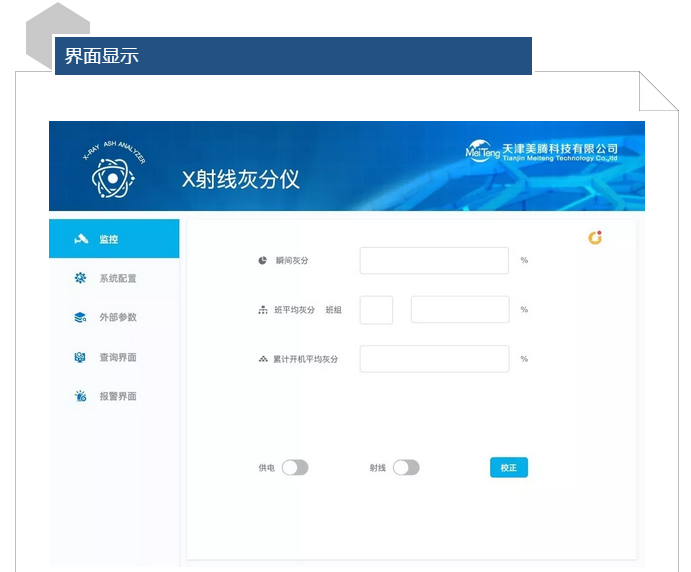Click the 供电 label text
Image resolution: width=691 pixels, height=572 pixels.
[266, 468]
